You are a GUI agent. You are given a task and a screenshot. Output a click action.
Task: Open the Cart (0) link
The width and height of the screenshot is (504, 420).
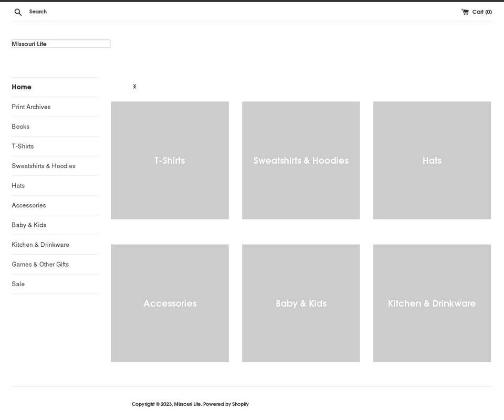[x=476, y=12]
